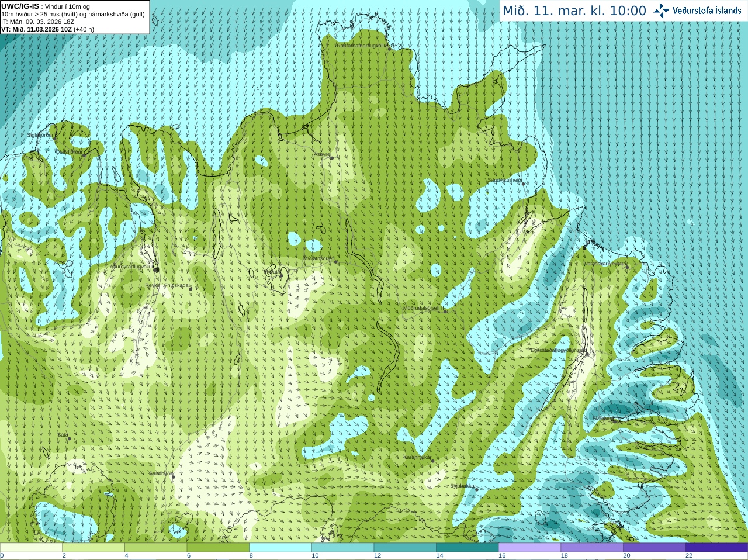Click the Ólafsfjörður station marker
The image size is (748, 560).
(x=84, y=155)
